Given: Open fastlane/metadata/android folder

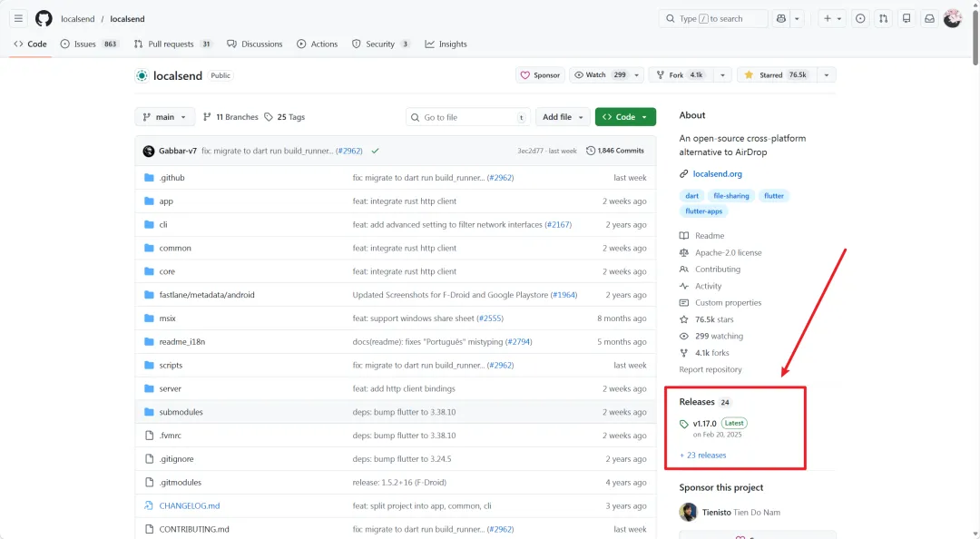Looking at the screenshot, I should point(207,295).
